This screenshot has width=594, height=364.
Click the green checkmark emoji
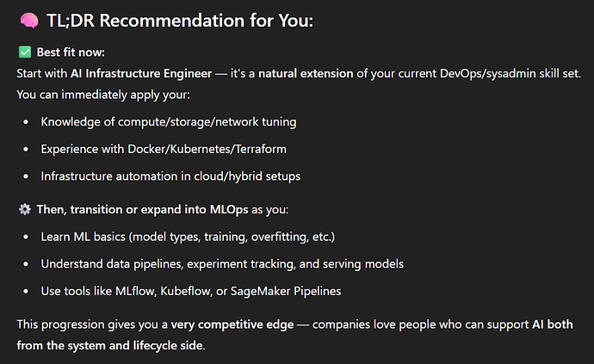(25, 52)
